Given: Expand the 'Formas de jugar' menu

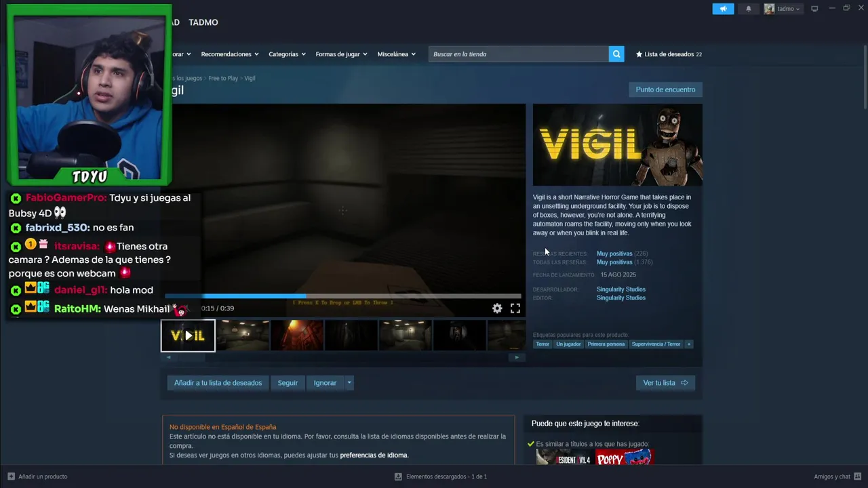Looking at the screenshot, I should coord(341,54).
